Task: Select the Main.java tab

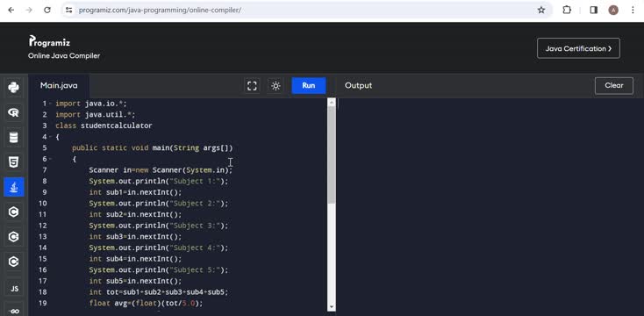Action: (59, 85)
